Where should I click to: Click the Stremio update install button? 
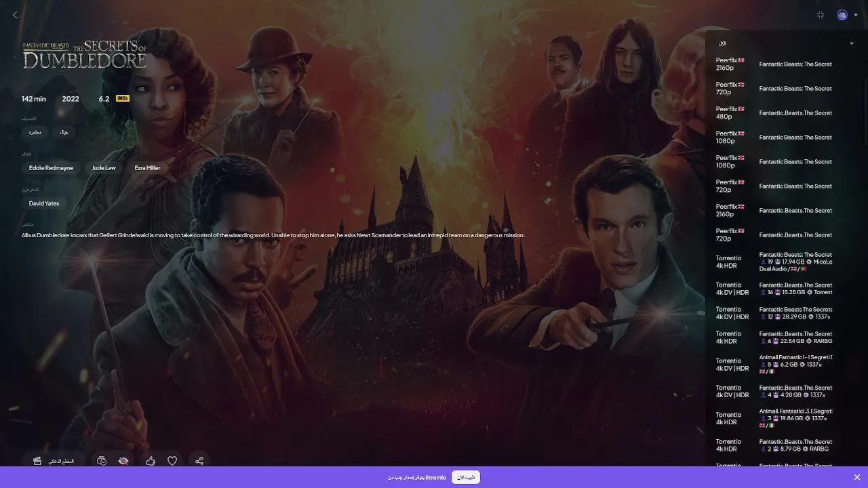[466, 477]
